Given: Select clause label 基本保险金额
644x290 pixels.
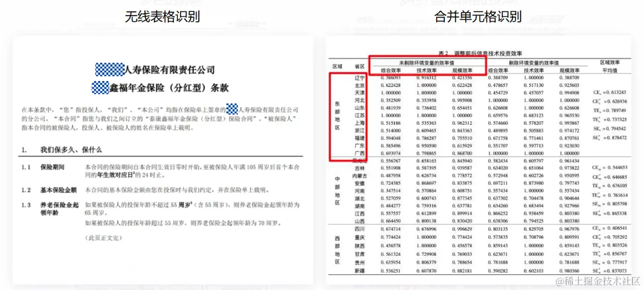Looking at the screenshot, I should point(58,190).
